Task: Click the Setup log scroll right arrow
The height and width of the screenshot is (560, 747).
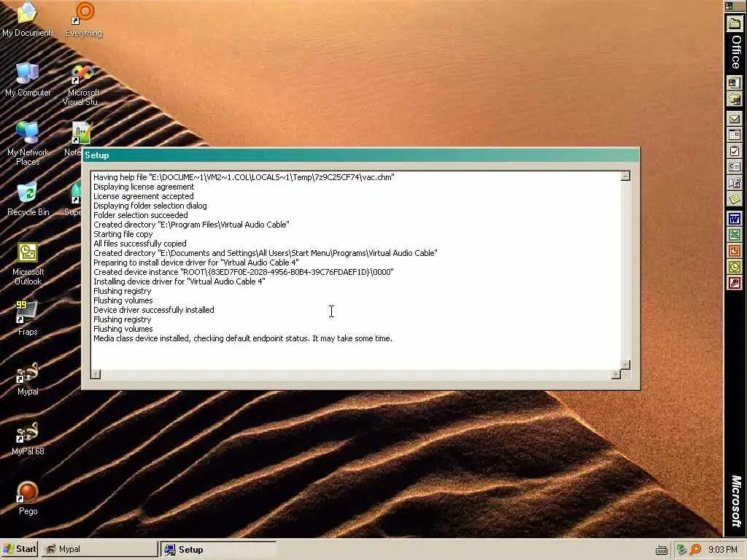Action: tap(616, 374)
